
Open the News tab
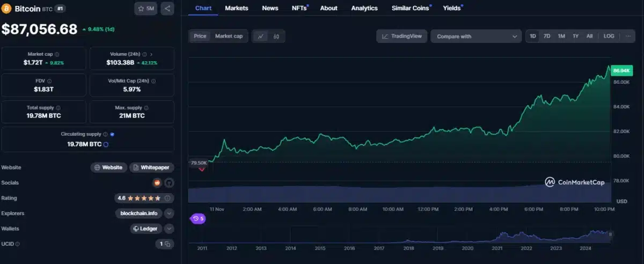(x=270, y=8)
